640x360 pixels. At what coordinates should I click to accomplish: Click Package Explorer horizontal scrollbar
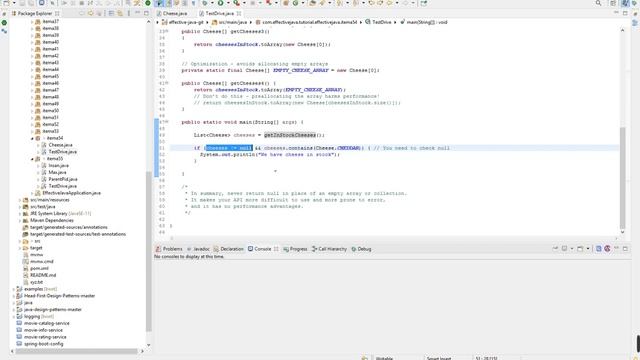click(x=76, y=351)
